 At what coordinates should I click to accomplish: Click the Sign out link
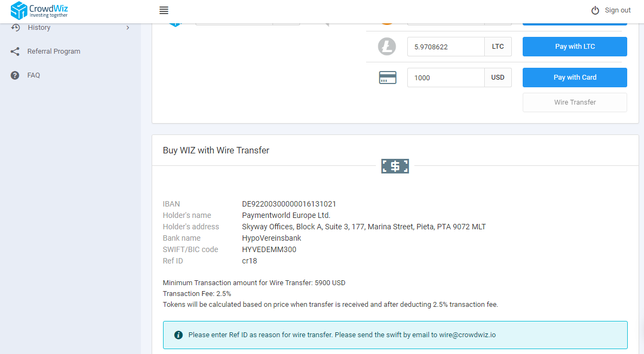click(x=617, y=10)
